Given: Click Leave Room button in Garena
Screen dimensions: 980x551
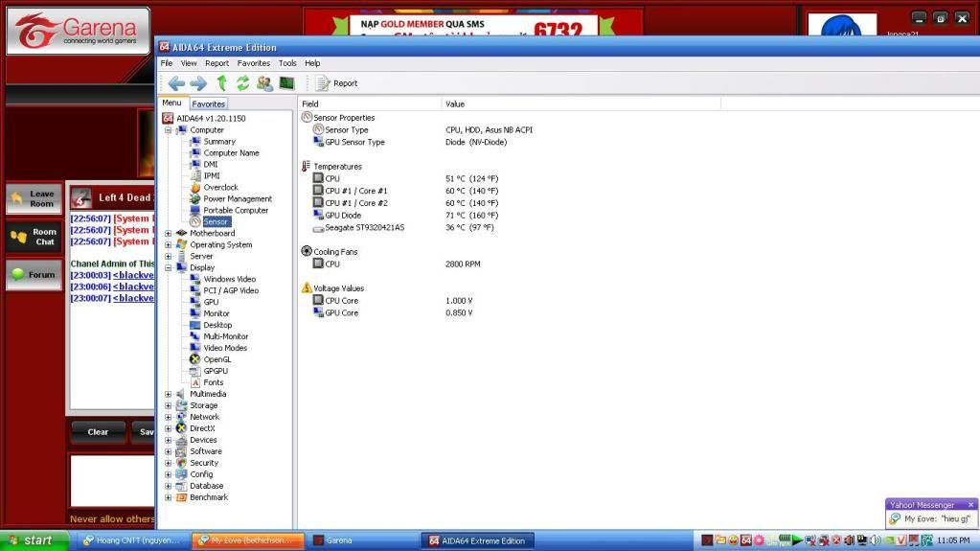Looking at the screenshot, I should (x=34, y=199).
